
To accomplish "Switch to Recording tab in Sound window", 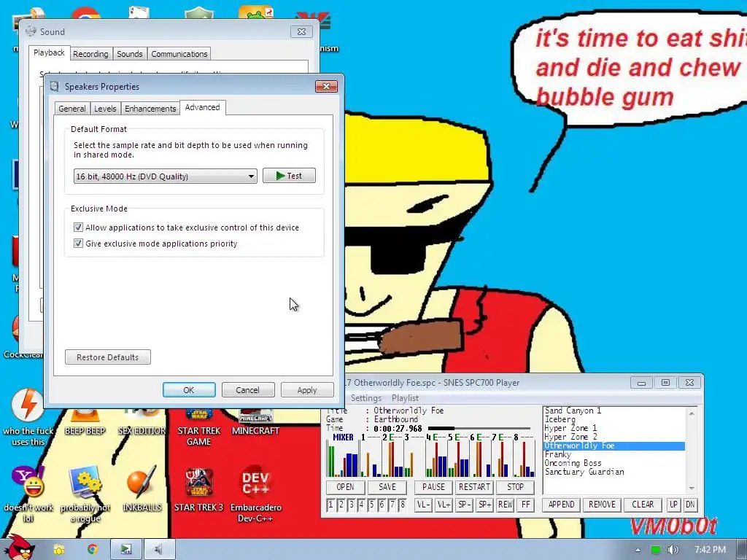I will tap(90, 54).
